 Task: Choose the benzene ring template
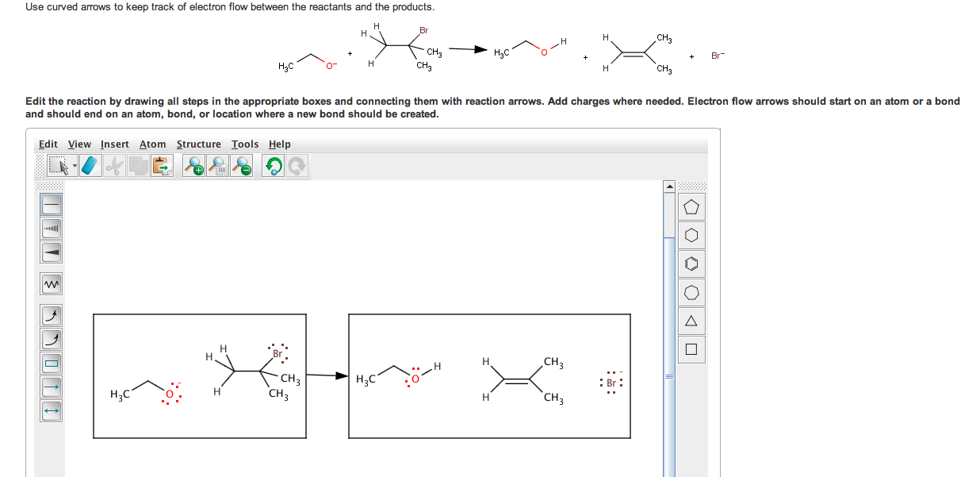pyautogui.click(x=691, y=264)
